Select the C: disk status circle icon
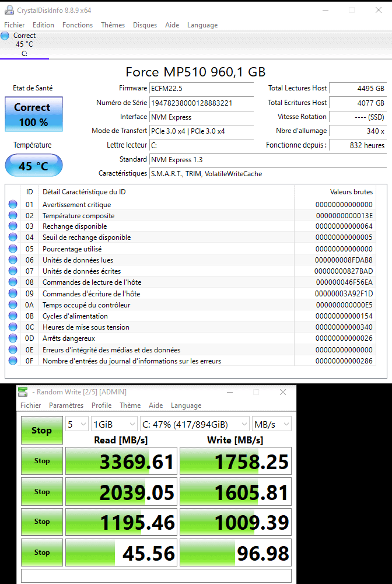This screenshot has height=584, width=392. click(5, 36)
